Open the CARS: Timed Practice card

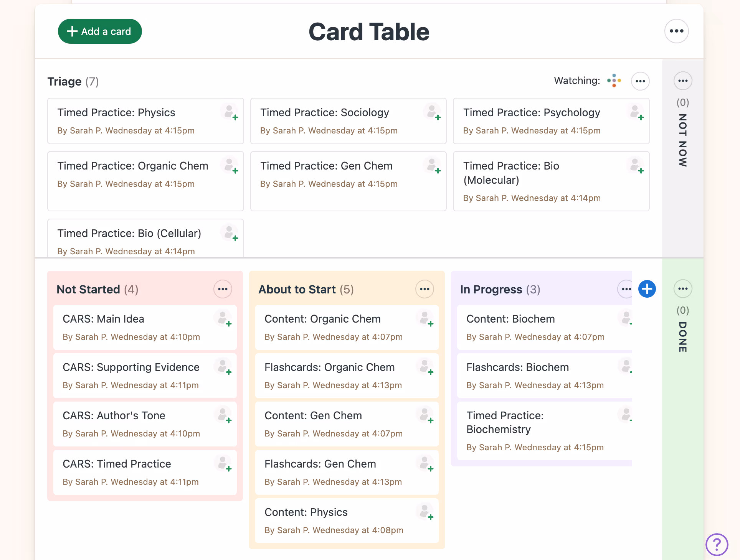[x=117, y=464]
